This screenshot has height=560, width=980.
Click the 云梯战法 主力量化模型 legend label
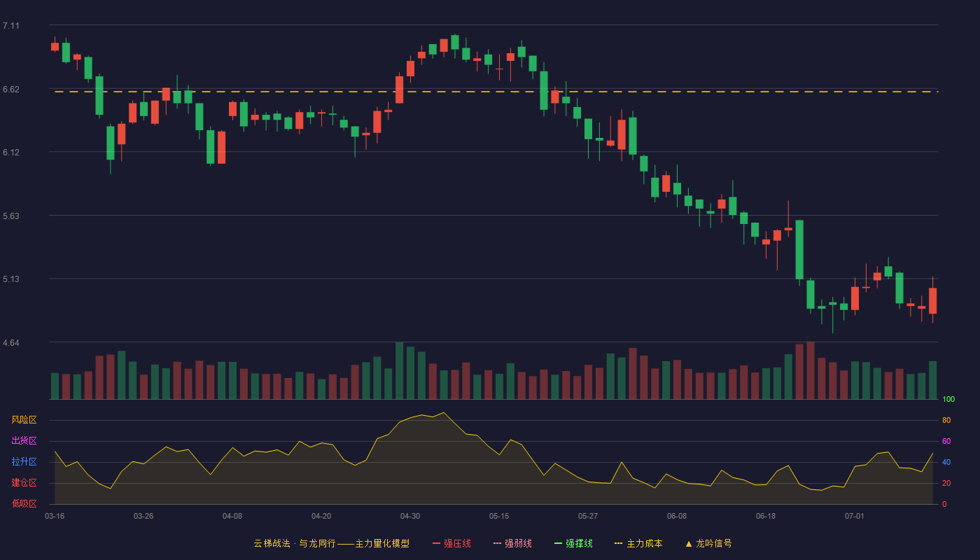click(x=332, y=543)
